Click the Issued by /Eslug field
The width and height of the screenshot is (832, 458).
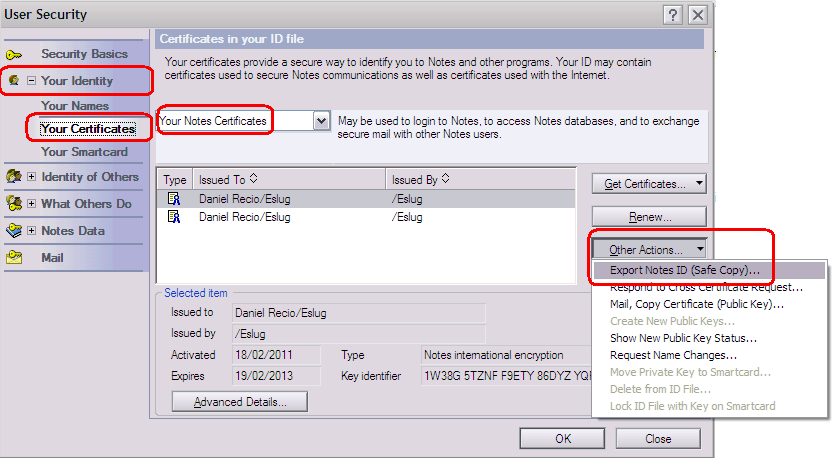point(359,334)
